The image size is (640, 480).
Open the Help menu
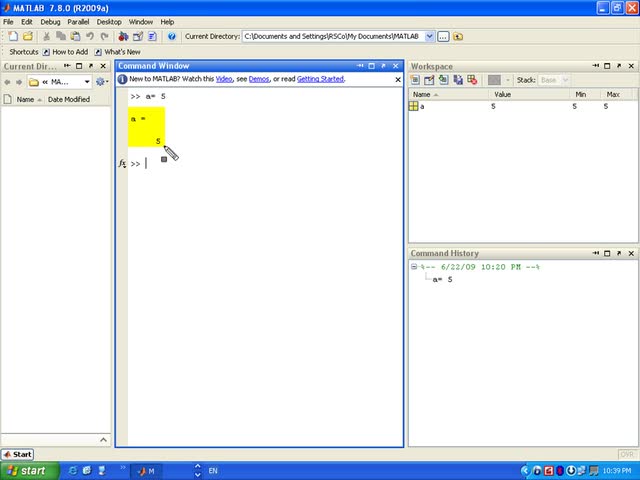pos(167,22)
